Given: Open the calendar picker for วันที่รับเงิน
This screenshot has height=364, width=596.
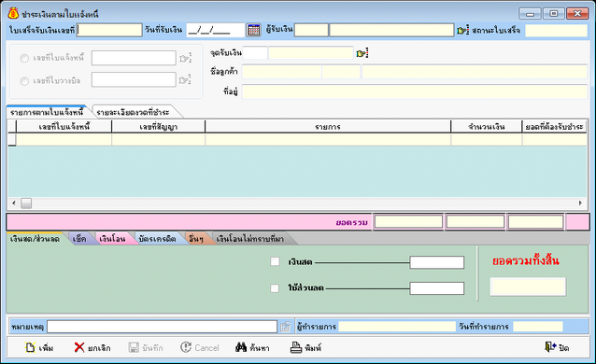Looking at the screenshot, I should (253, 30).
